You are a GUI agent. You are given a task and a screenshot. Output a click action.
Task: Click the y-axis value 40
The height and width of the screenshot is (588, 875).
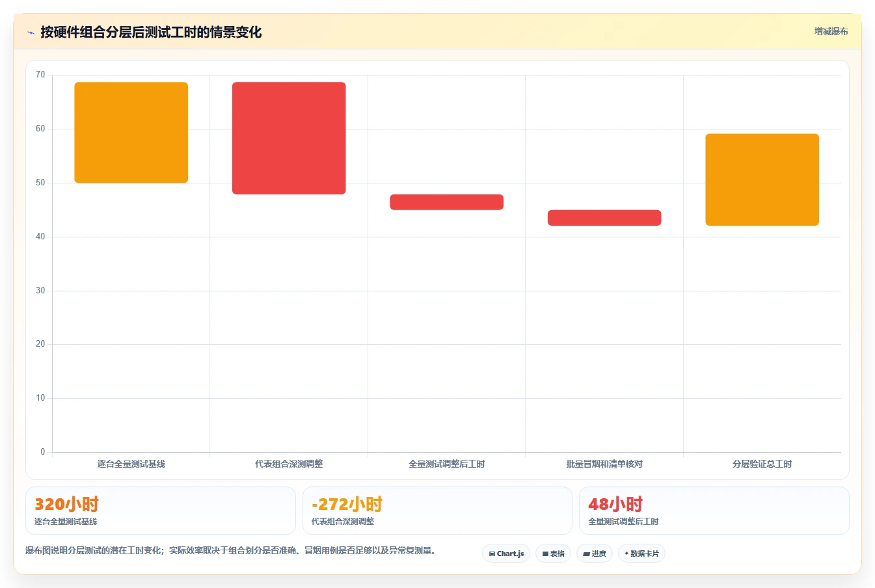[x=40, y=237]
